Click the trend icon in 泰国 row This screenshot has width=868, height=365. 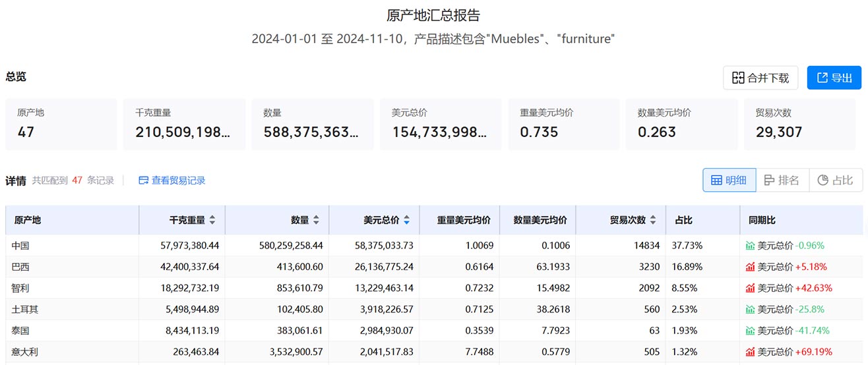tap(750, 331)
